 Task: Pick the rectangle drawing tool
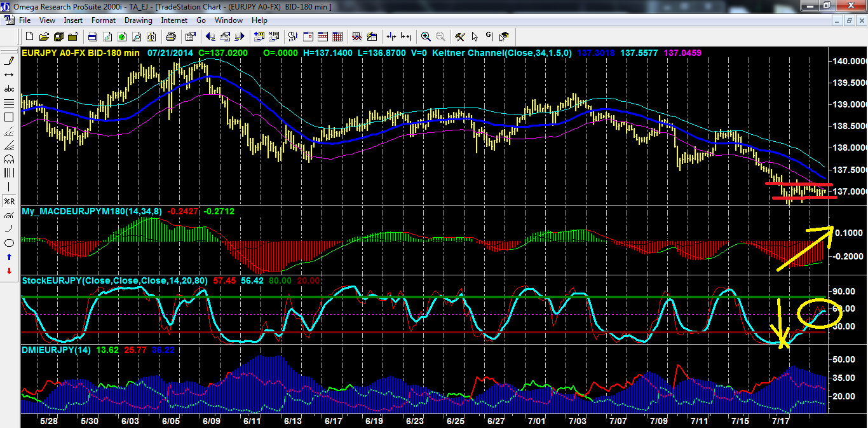[x=9, y=117]
